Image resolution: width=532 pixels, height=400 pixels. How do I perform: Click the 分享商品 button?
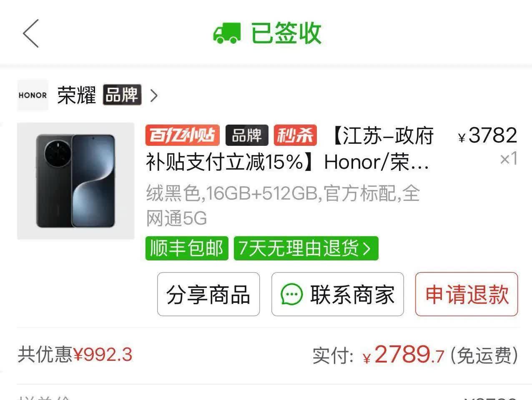pos(208,294)
